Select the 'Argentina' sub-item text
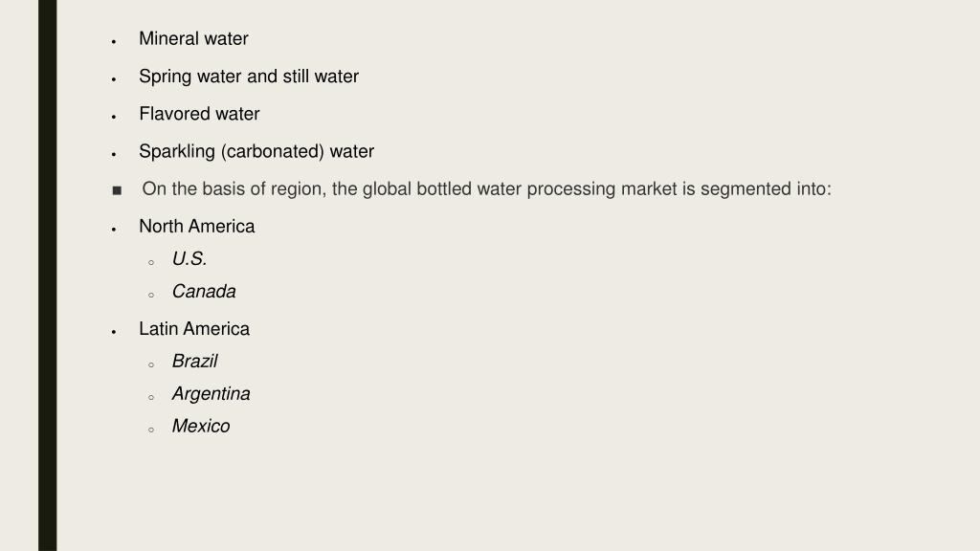 [x=212, y=393]
